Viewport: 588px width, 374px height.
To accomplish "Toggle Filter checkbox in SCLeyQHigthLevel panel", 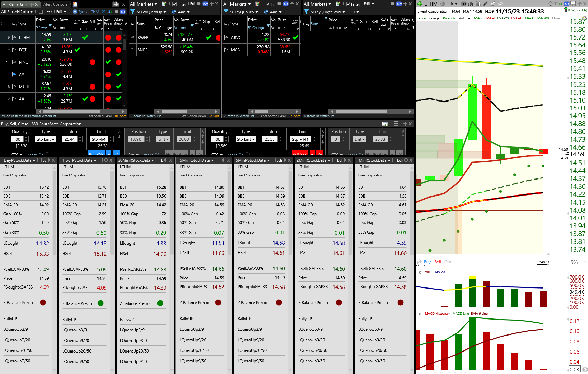I will [348, 4].
